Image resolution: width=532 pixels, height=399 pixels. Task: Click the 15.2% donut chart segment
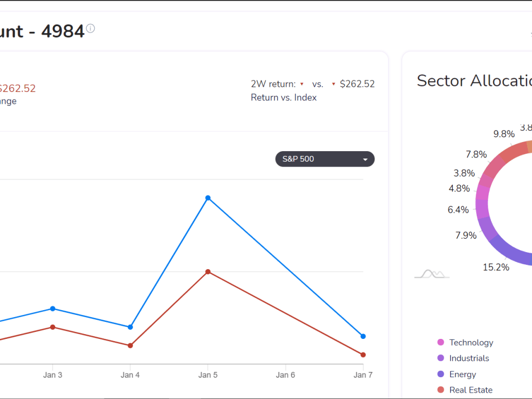point(511,253)
